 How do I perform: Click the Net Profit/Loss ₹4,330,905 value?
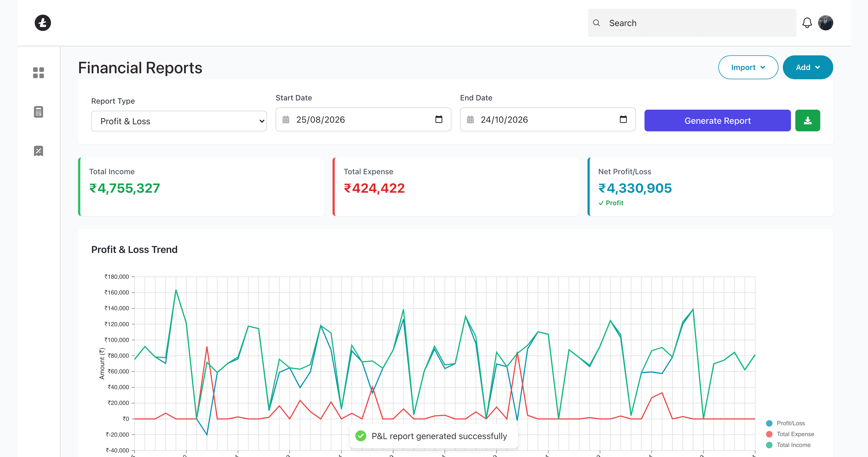tap(635, 188)
